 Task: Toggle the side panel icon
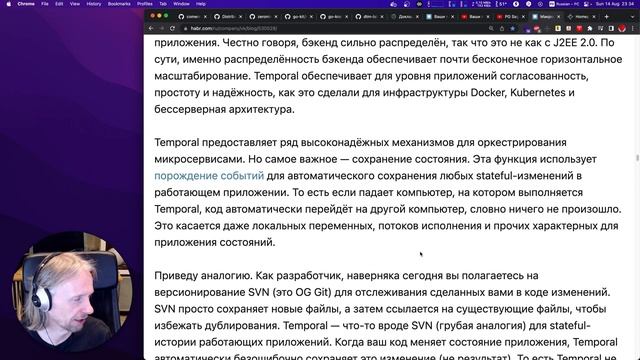pos(611,28)
